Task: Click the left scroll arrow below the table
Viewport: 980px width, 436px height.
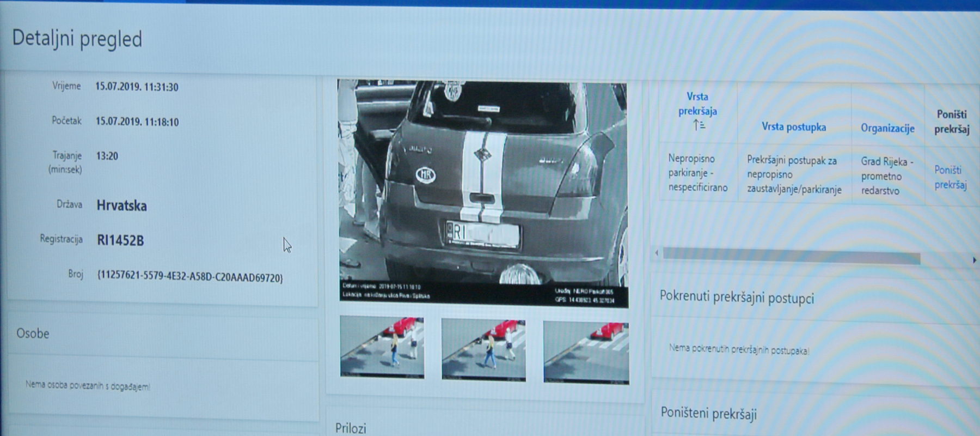Action: click(x=657, y=253)
